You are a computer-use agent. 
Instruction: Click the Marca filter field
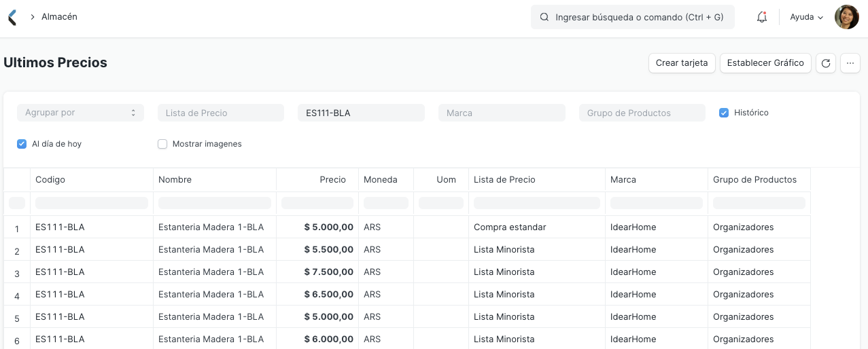(502, 113)
